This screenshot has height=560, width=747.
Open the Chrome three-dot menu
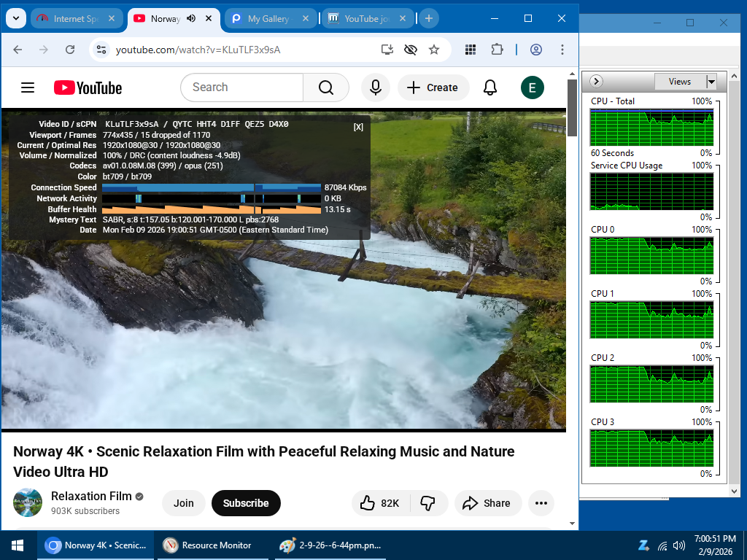coord(562,50)
